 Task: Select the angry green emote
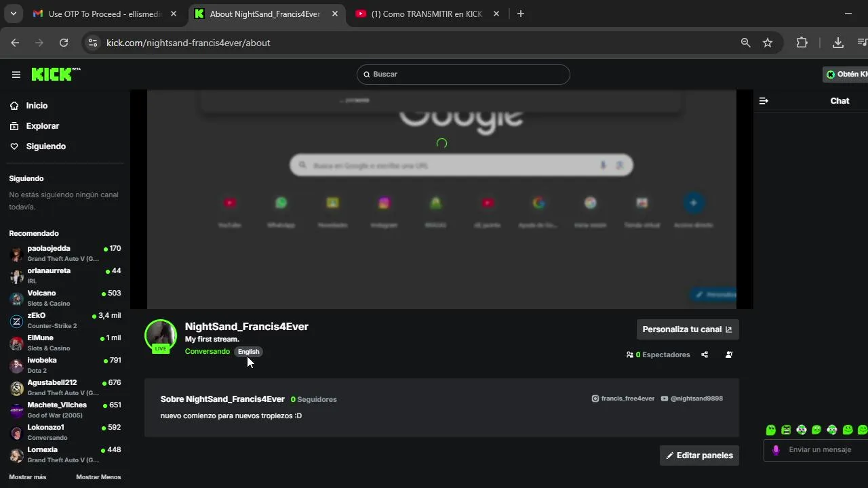coord(786,430)
